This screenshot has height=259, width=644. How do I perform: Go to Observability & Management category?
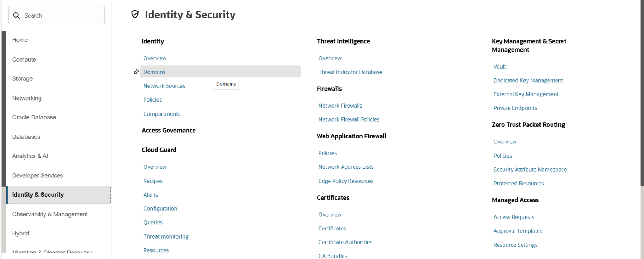pos(50,214)
